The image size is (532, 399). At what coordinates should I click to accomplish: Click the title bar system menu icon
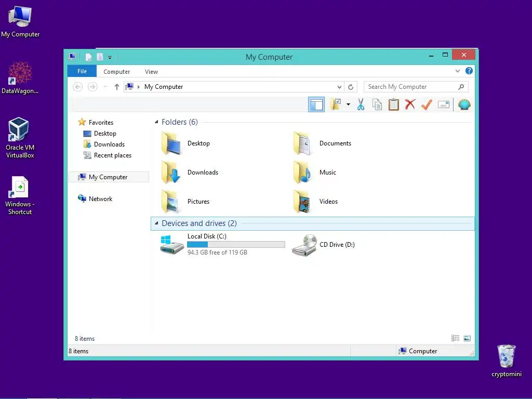click(72, 57)
